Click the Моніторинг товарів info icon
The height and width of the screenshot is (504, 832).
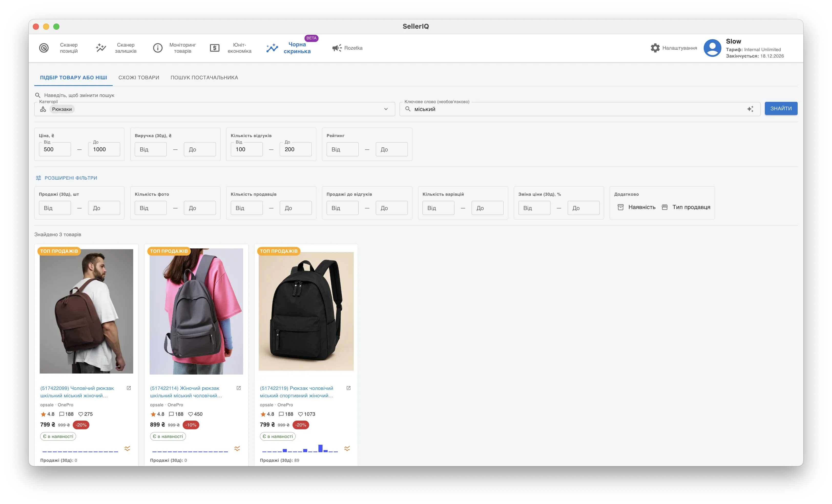(x=158, y=48)
